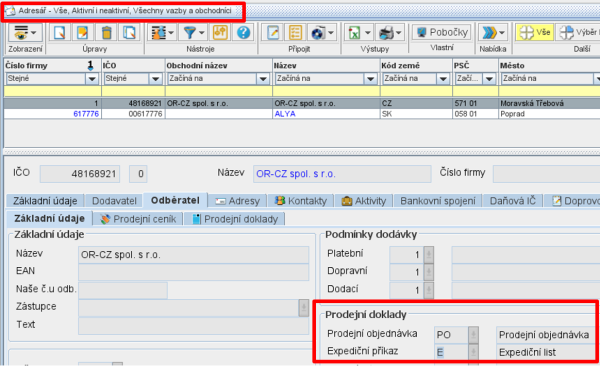The height and width of the screenshot is (367, 600).
Task: Open the Daňová IČ tab
Action: pos(512,201)
